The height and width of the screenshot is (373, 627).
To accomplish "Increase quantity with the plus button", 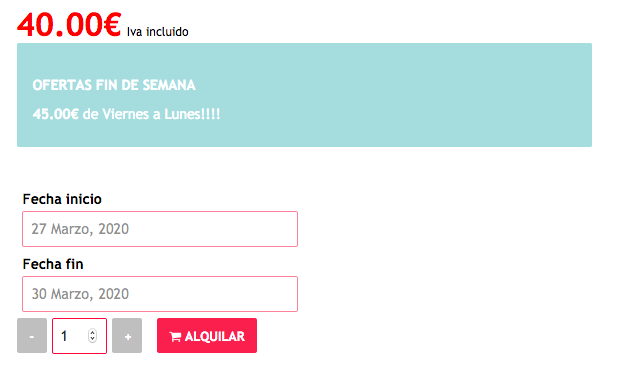I will [127, 335].
